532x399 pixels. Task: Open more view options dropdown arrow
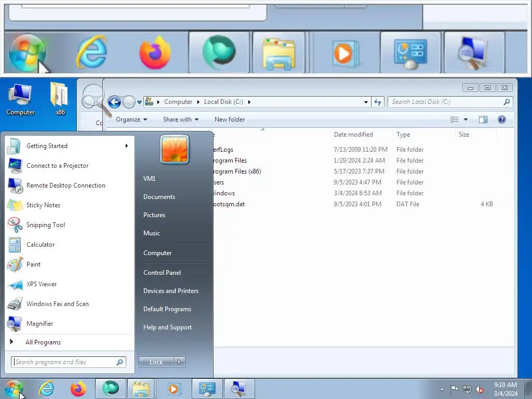[465, 119]
